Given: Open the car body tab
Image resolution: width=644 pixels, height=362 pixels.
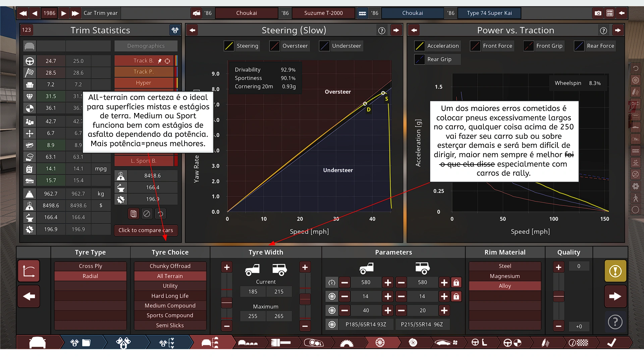Looking at the screenshot, I should point(38,343).
